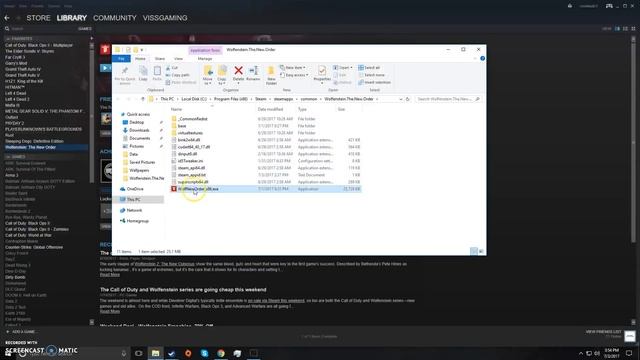Click 'steamapps' breadcrumb in address path
Viewport: 640px width, 360px height.
tap(283, 99)
